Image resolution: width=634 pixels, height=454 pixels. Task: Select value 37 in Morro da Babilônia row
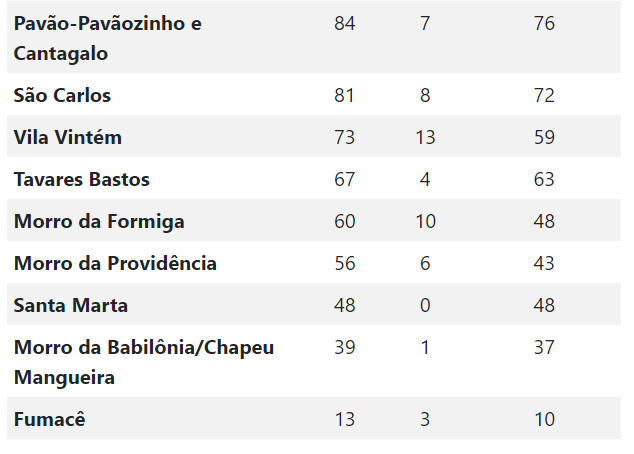click(544, 347)
